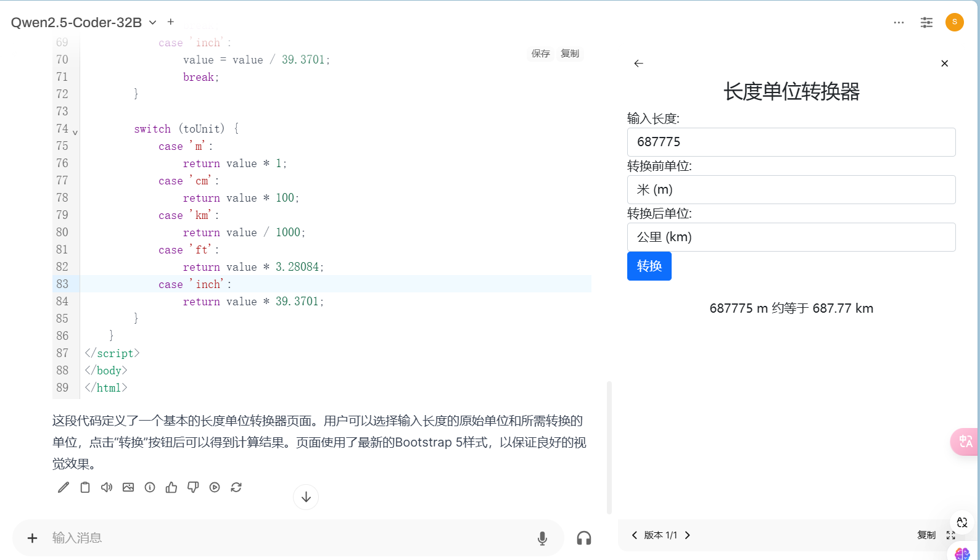Give the response a thumbs down
The height and width of the screenshot is (560, 980).
tap(193, 487)
